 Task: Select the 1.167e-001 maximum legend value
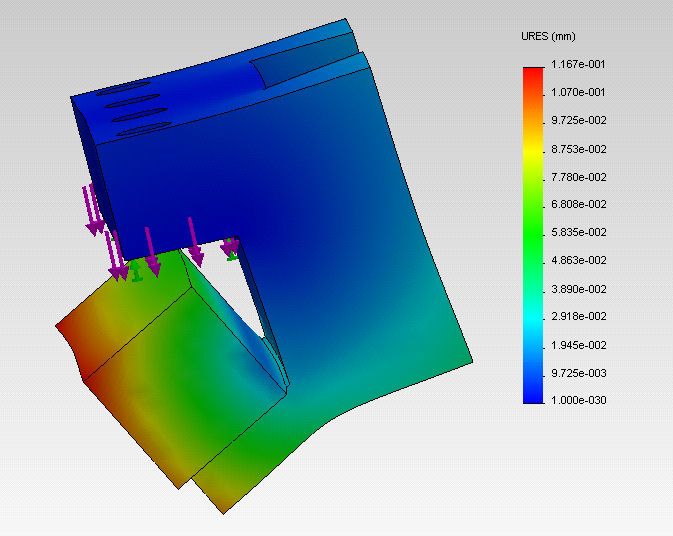click(x=578, y=64)
